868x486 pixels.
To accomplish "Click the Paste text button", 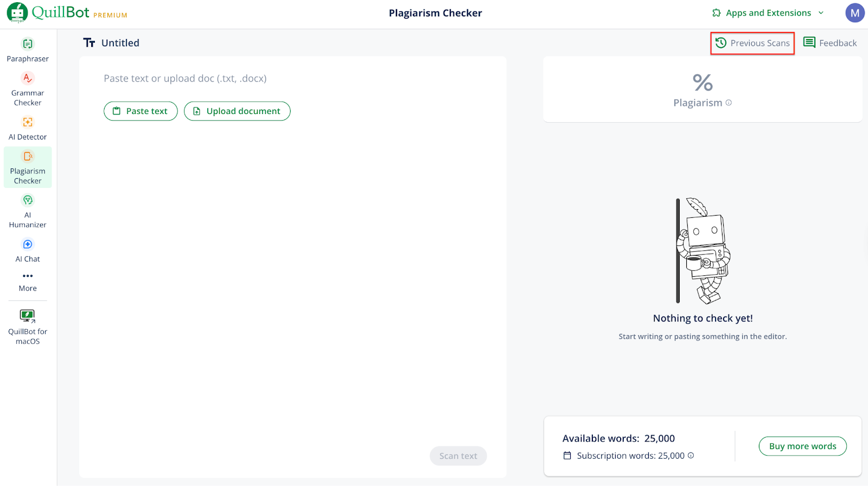I will (x=141, y=111).
